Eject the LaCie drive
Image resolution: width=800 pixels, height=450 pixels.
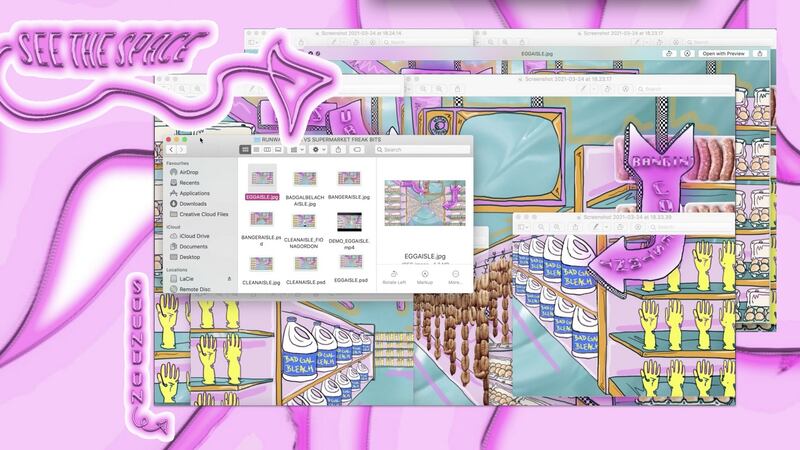[x=228, y=278]
